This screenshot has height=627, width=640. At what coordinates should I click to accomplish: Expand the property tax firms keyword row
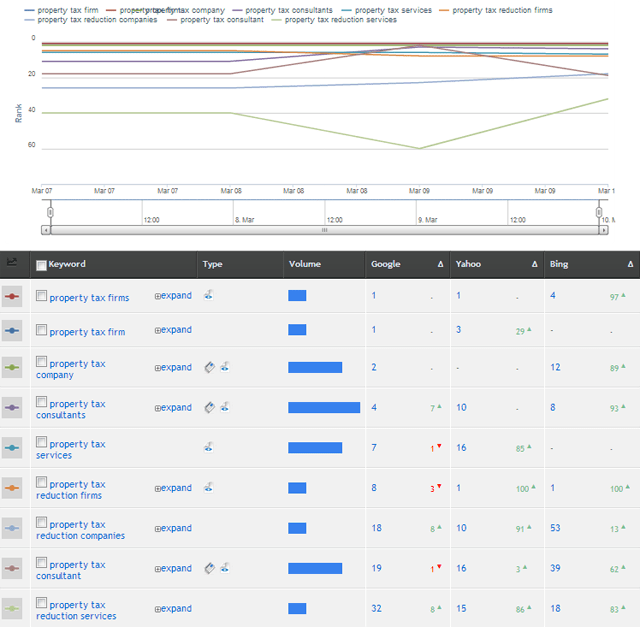[173, 296]
